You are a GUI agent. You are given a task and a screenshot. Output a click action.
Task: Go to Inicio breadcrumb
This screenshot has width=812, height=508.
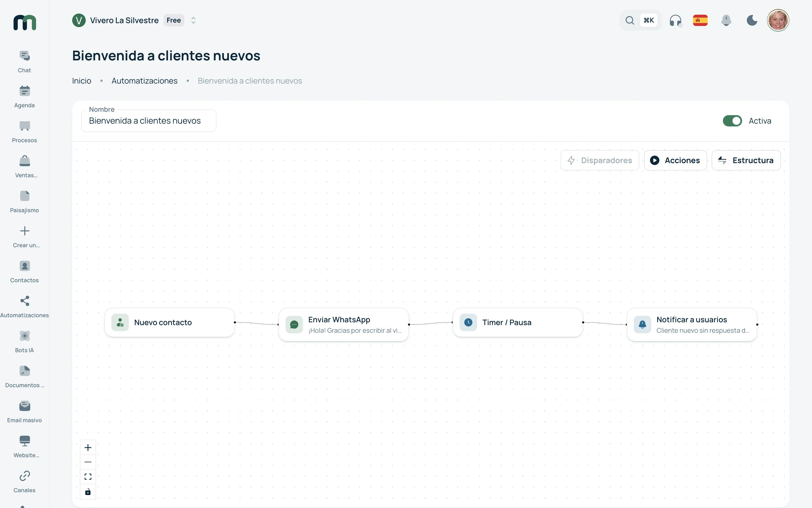click(81, 81)
